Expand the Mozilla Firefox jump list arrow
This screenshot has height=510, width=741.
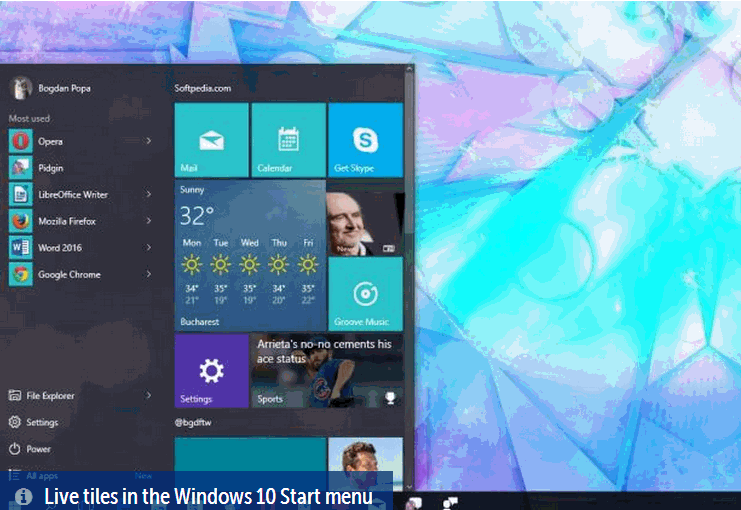coord(148,221)
